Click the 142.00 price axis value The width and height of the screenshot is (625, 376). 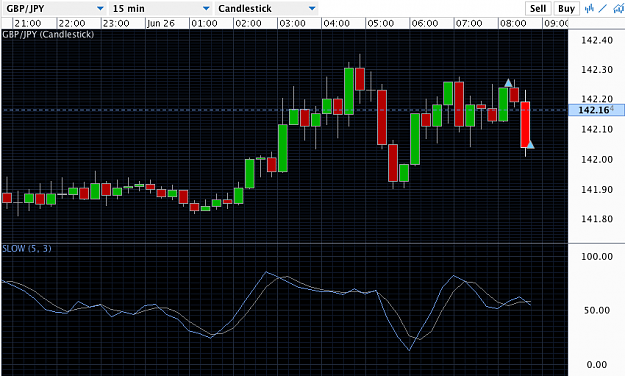tap(597, 159)
